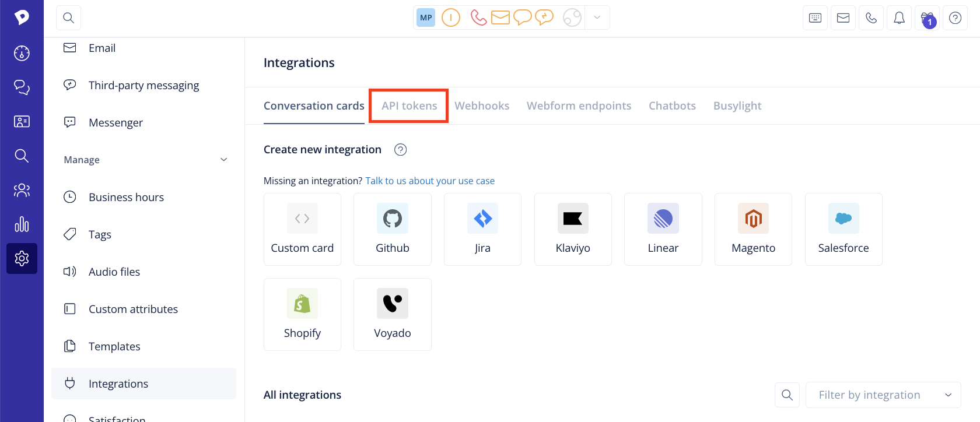Click the search button beside All integrations
The width and height of the screenshot is (980, 422).
coord(787,395)
